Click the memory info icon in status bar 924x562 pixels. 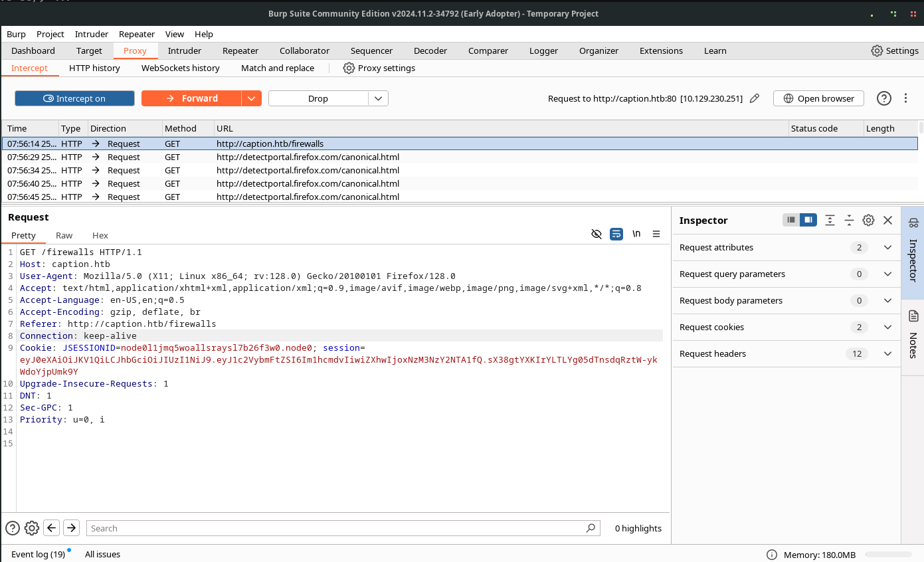click(x=771, y=555)
